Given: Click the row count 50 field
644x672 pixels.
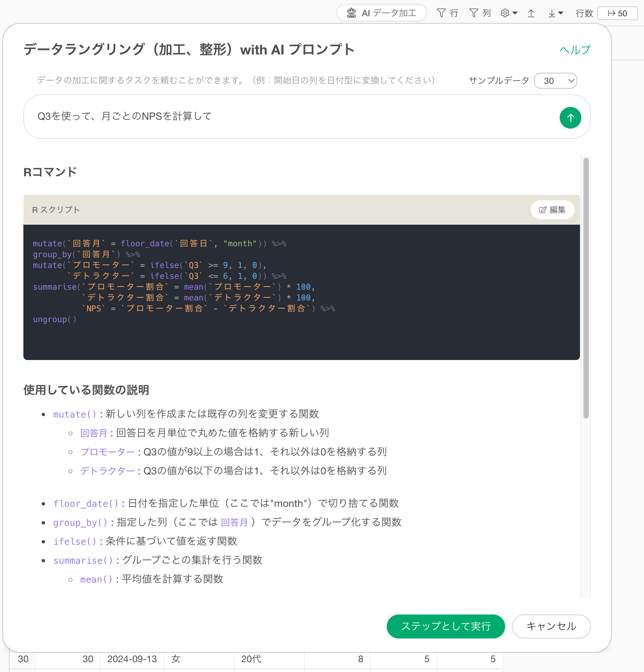Looking at the screenshot, I should 617,13.
